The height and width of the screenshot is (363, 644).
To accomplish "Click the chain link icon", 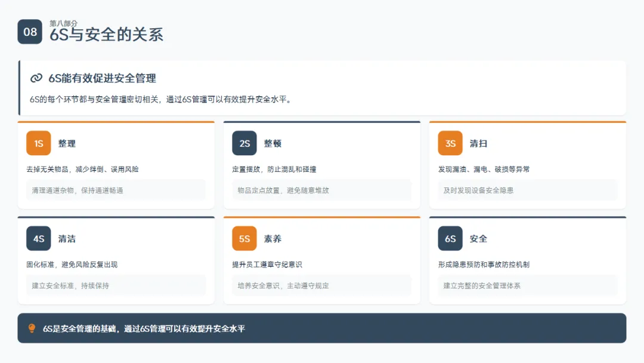I will (36, 78).
